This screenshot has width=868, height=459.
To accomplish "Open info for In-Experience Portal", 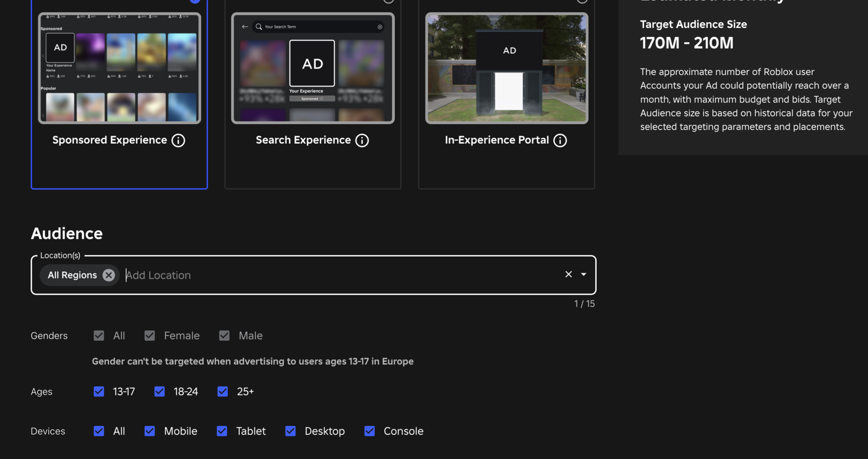I will click(560, 141).
